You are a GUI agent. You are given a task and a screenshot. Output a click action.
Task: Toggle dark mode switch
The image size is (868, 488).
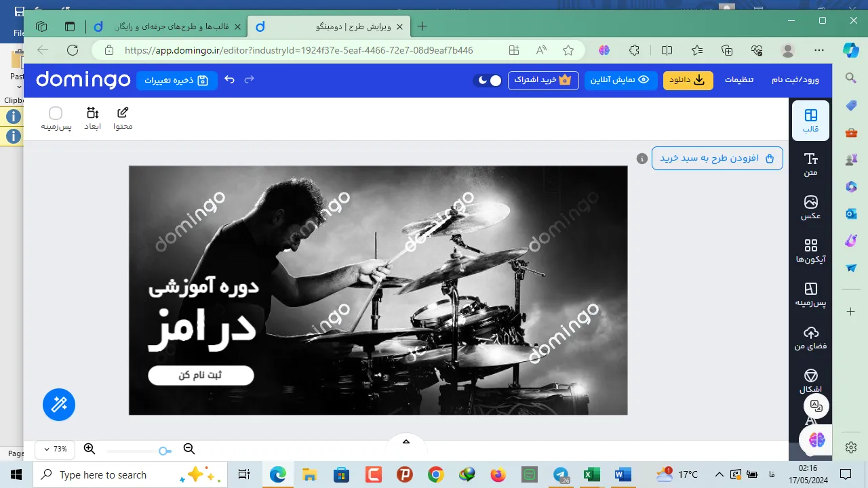[488, 80]
